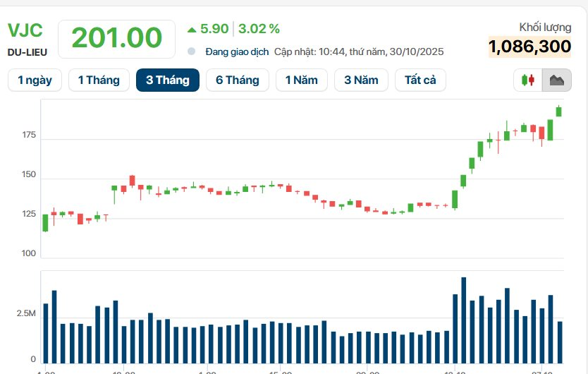Click the 201.00 current price box
588x374 pixels.
pyautogui.click(x=116, y=38)
